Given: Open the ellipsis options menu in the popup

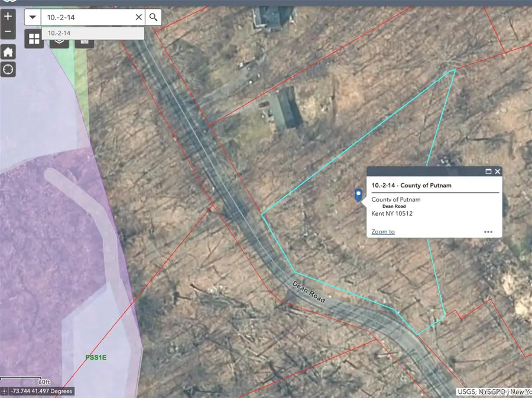Looking at the screenshot, I should click(488, 231).
